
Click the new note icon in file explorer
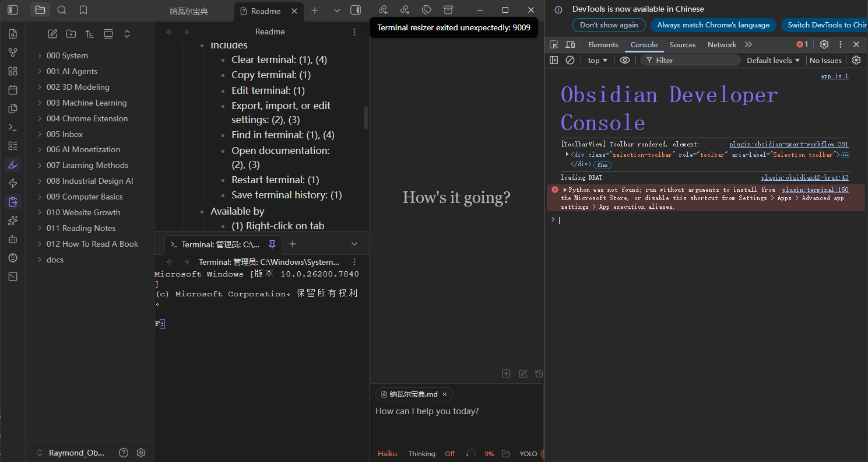[x=52, y=34]
